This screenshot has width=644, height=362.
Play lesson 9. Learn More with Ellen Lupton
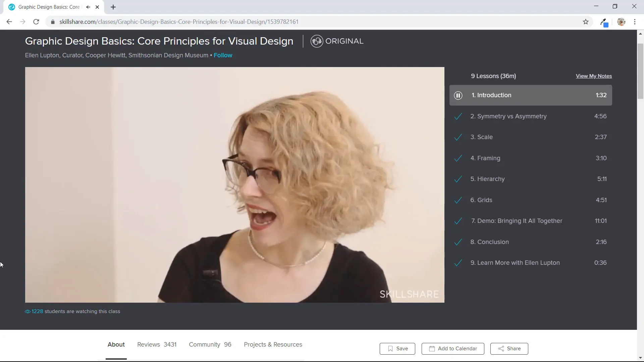point(531,263)
